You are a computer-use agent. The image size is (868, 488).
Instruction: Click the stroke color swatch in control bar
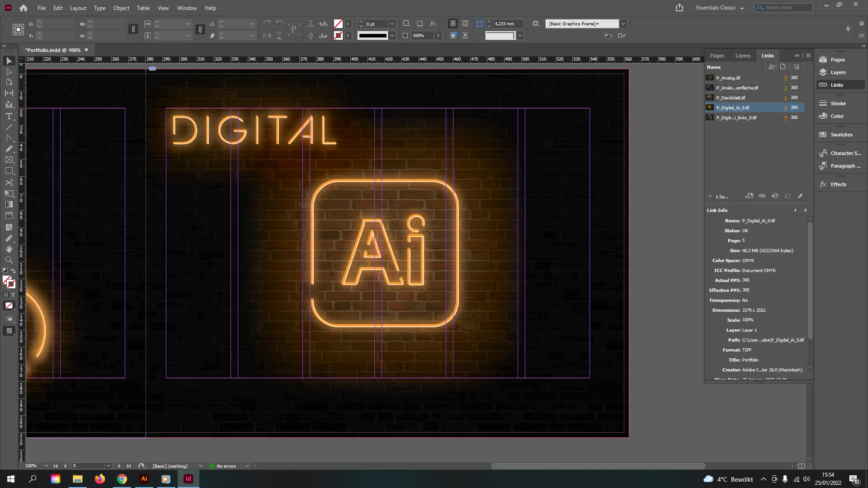coord(338,35)
